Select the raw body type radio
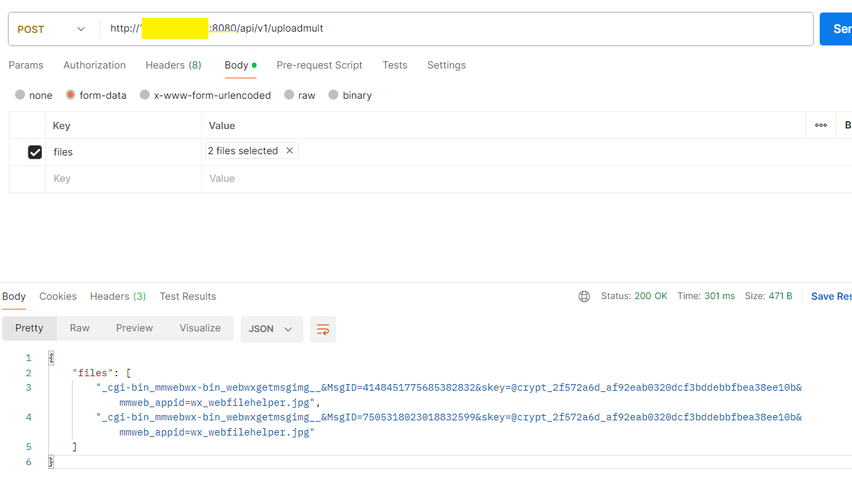This screenshot has width=852, height=504. (x=289, y=95)
